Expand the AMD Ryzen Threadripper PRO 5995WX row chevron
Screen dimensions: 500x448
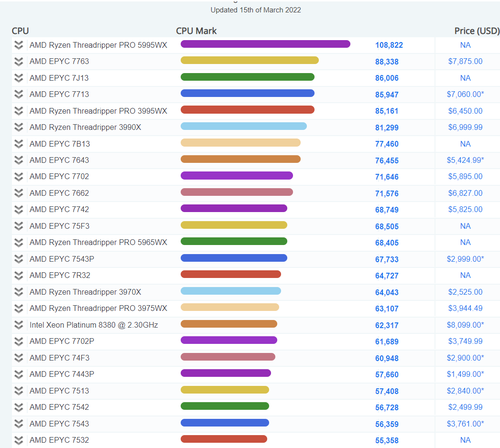[x=19, y=45]
